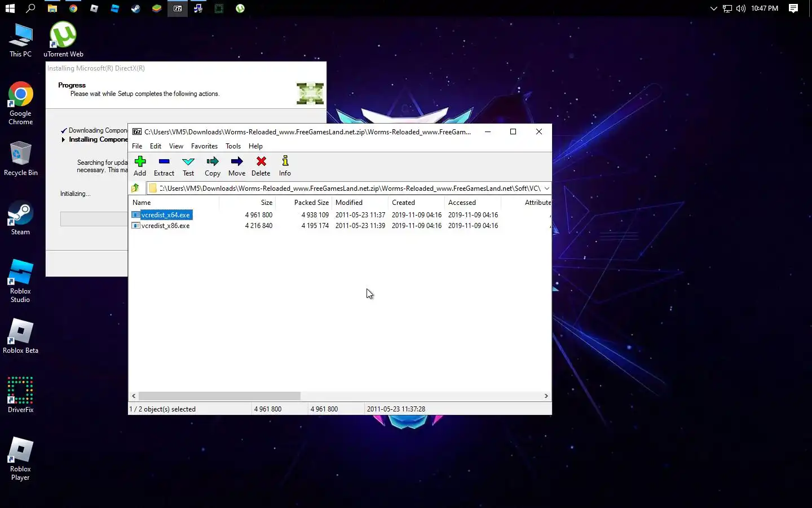Click Steam icon in the taskbar

pos(135,8)
